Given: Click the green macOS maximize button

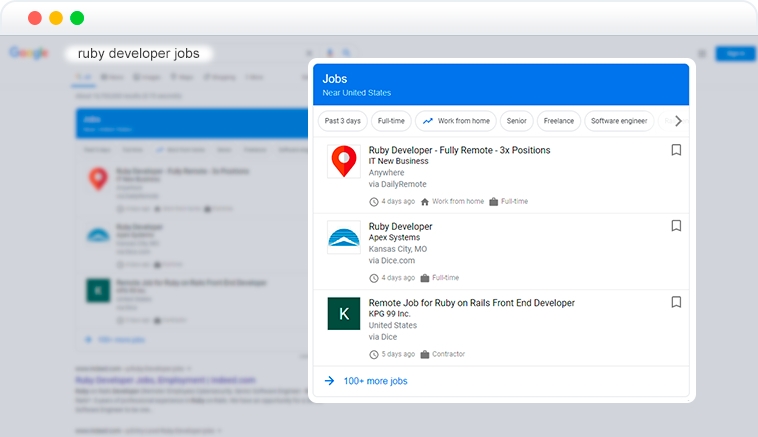Looking at the screenshot, I should coord(77,18).
